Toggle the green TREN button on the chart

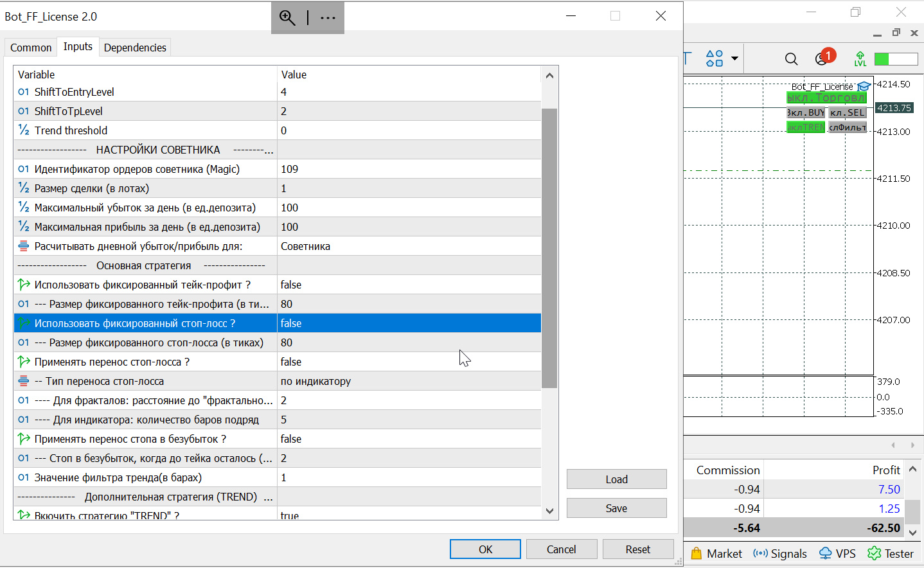click(806, 127)
